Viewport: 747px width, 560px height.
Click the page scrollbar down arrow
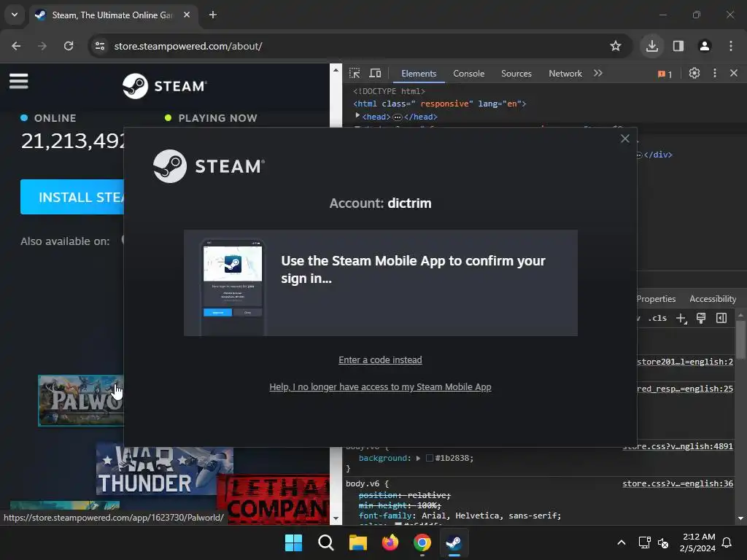(x=336, y=518)
